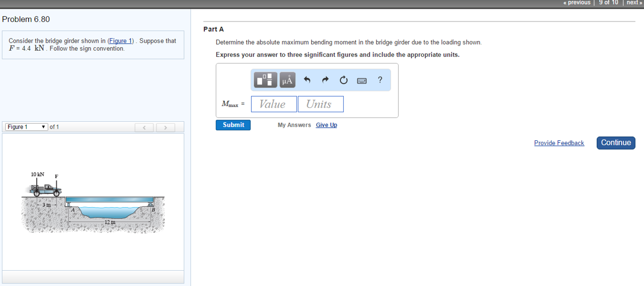Screen dimensions: 644x286
Task: Open the templates math palette icon
Action: click(x=265, y=80)
